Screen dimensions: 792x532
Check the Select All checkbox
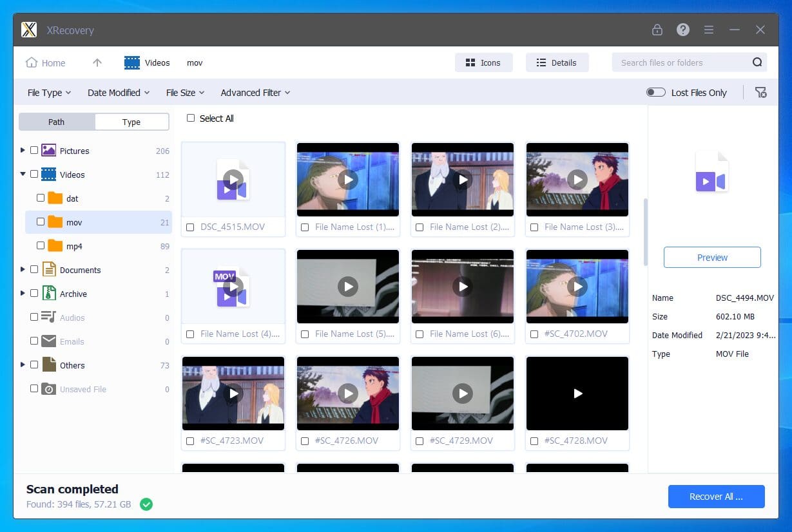[191, 118]
